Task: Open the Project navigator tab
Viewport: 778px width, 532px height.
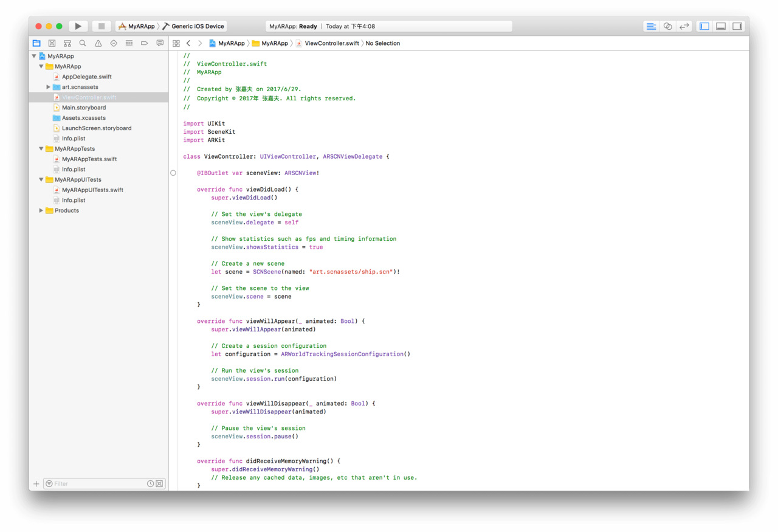Action: pyautogui.click(x=36, y=43)
